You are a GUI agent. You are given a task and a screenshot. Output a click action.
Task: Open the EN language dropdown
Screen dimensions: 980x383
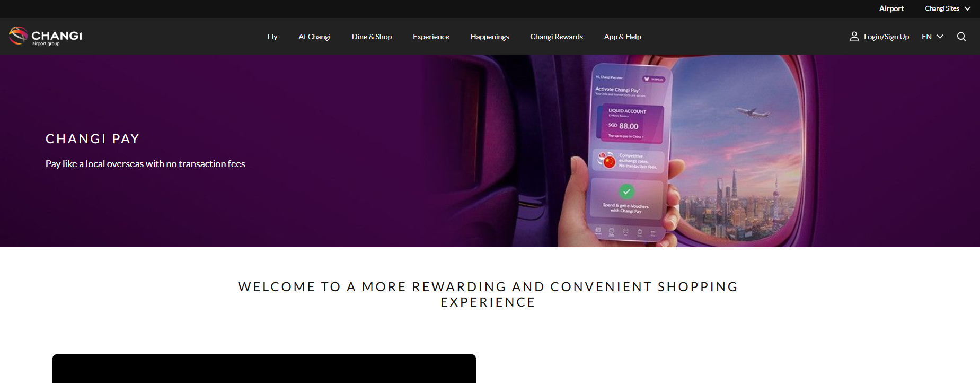pos(933,37)
